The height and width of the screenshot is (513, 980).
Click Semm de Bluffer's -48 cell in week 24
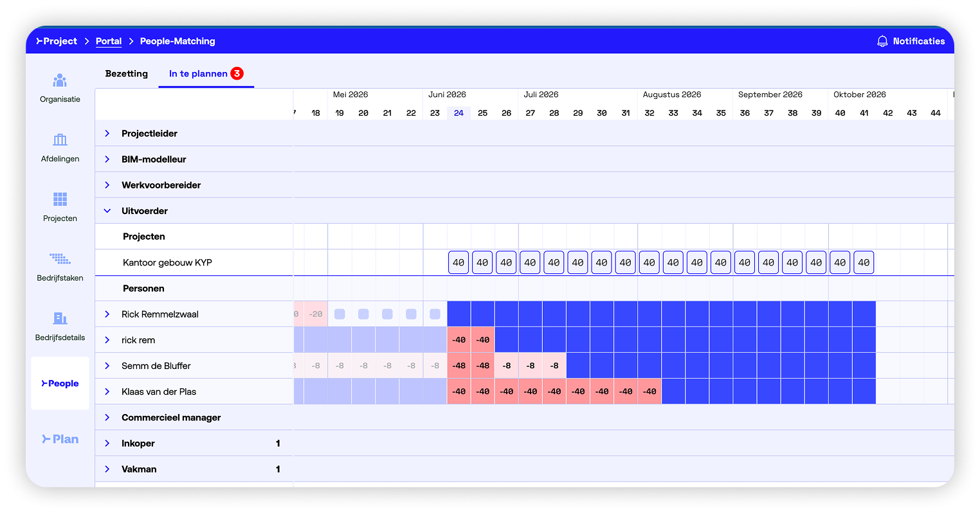pyautogui.click(x=458, y=366)
